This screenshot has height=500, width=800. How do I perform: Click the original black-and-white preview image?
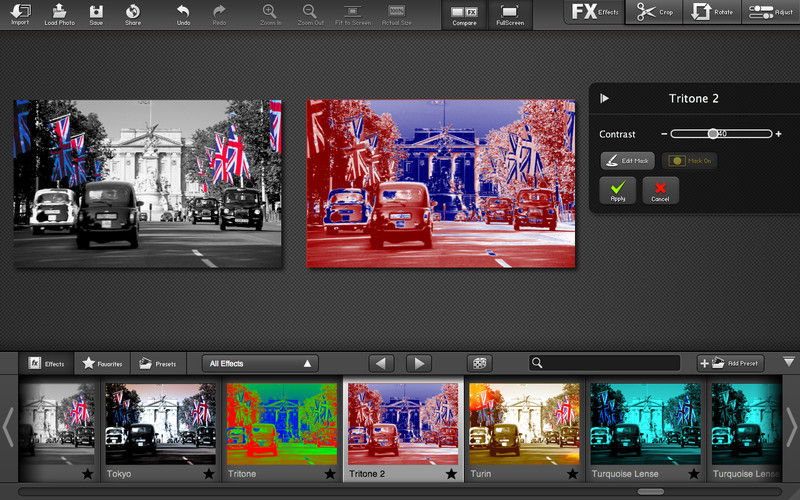pyautogui.click(x=147, y=184)
